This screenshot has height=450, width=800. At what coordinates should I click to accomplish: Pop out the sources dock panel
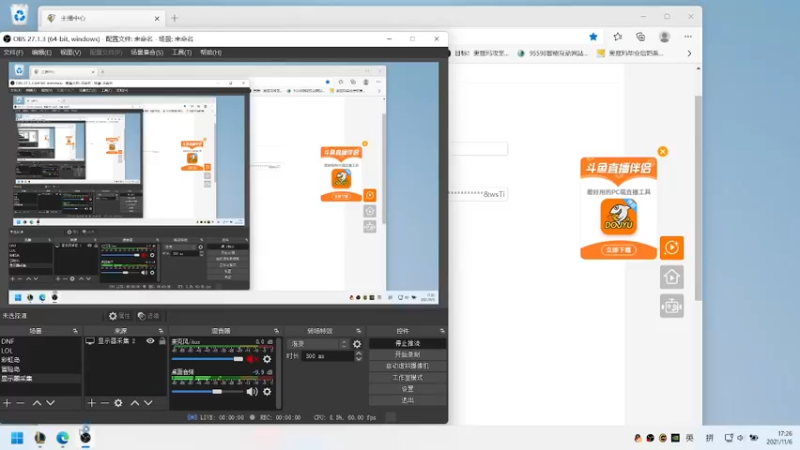(161, 331)
